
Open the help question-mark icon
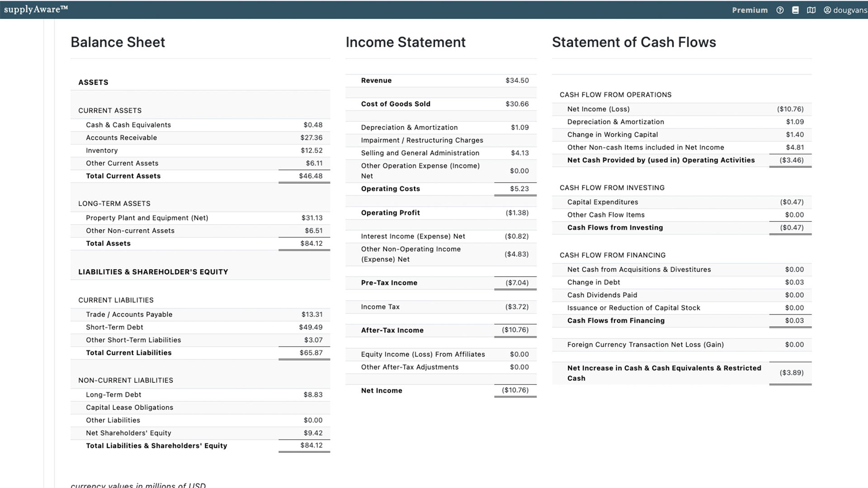pyautogui.click(x=780, y=10)
